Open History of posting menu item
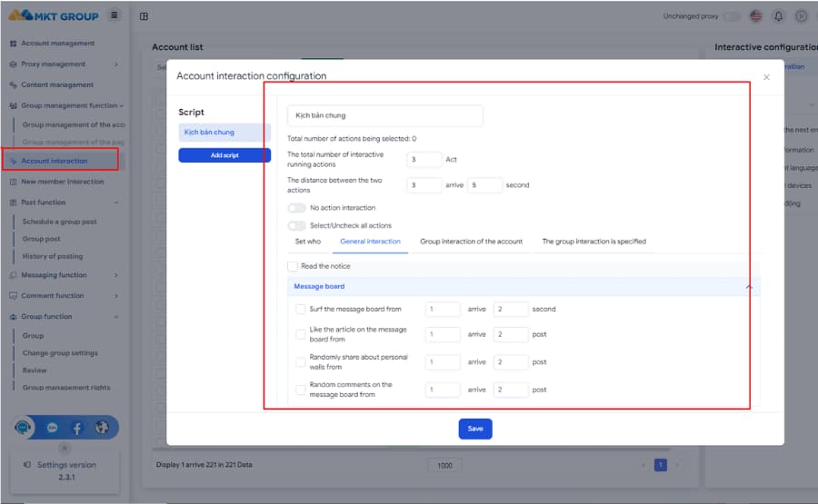The height and width of the screenshot is (504, 818). (x=52, y=256)
